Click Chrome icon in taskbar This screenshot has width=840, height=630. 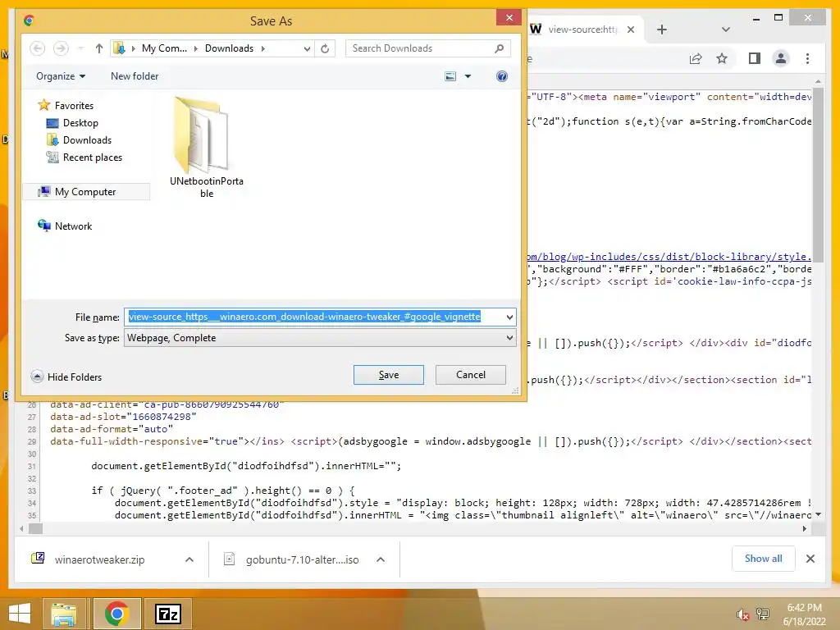coord(116,614)
